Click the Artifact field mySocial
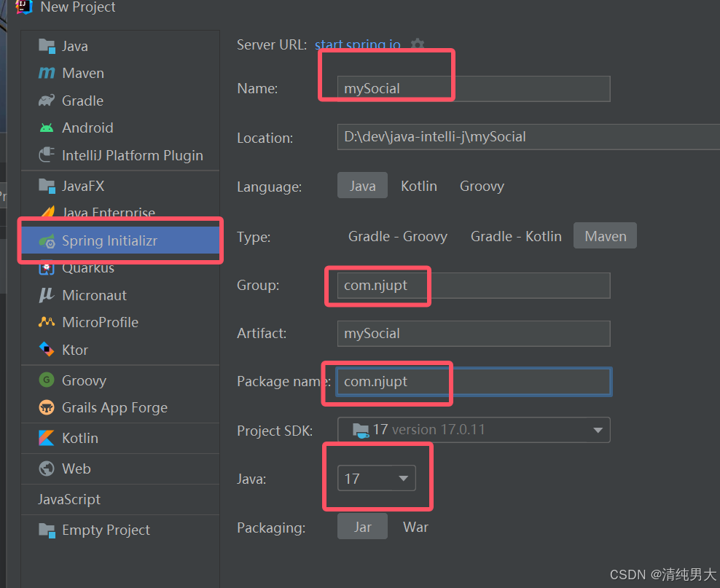The image size is (720, 588). 474,334
